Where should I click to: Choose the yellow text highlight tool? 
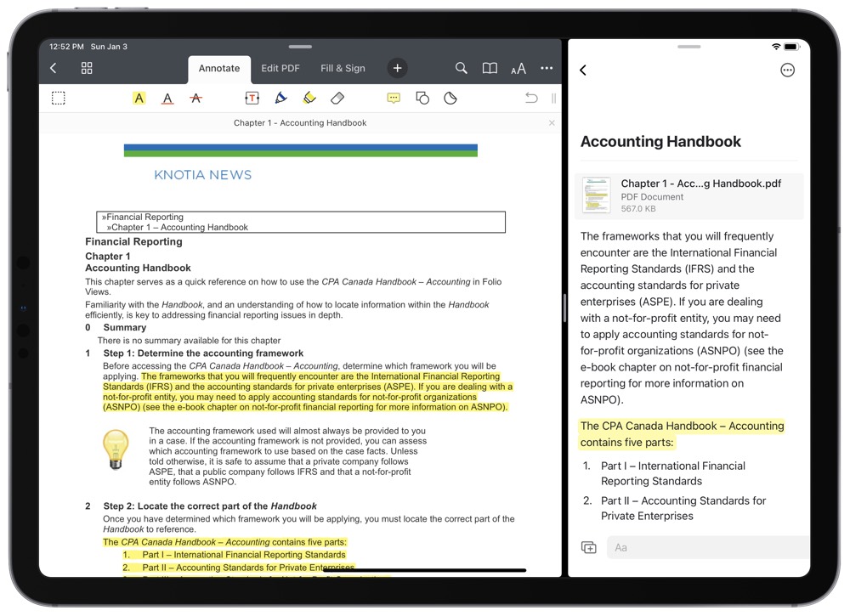pos(139,98)
